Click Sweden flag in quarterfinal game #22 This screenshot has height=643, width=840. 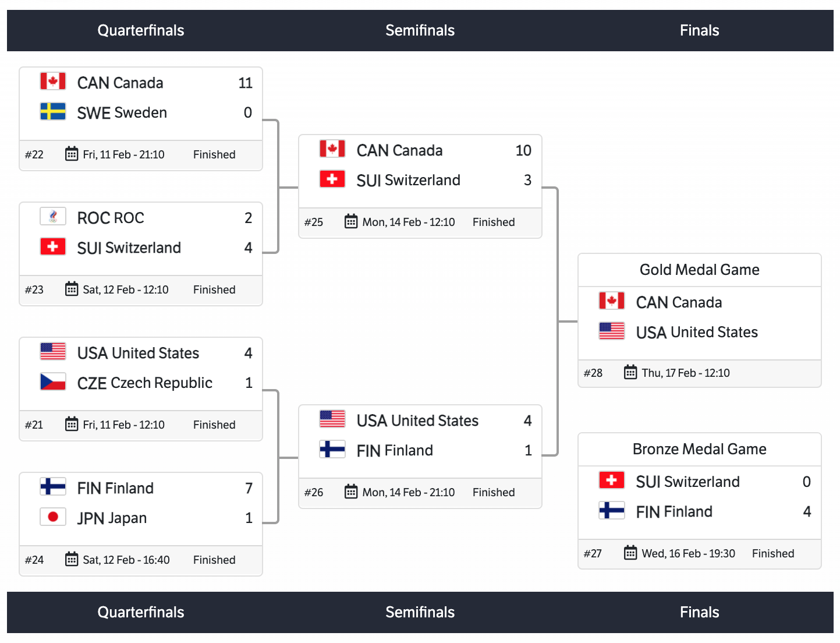pos(53,111)
